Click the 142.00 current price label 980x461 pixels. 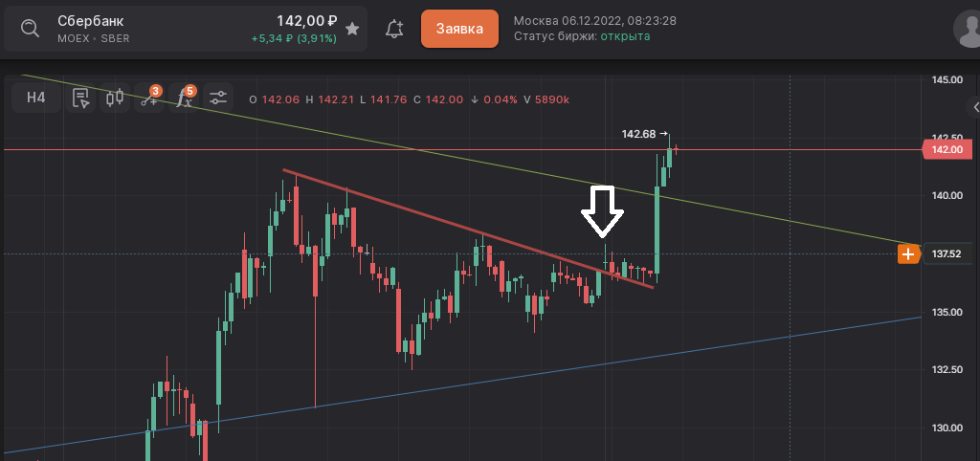point(947,149)
